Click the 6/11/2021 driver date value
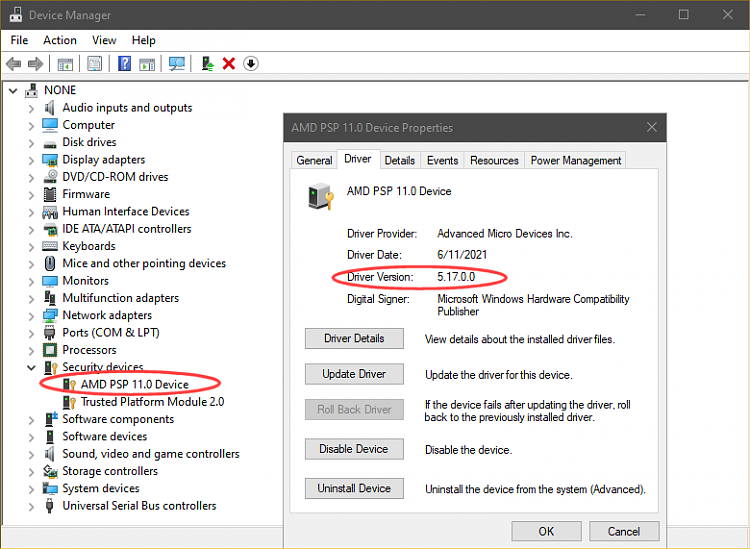 [462, 255]
